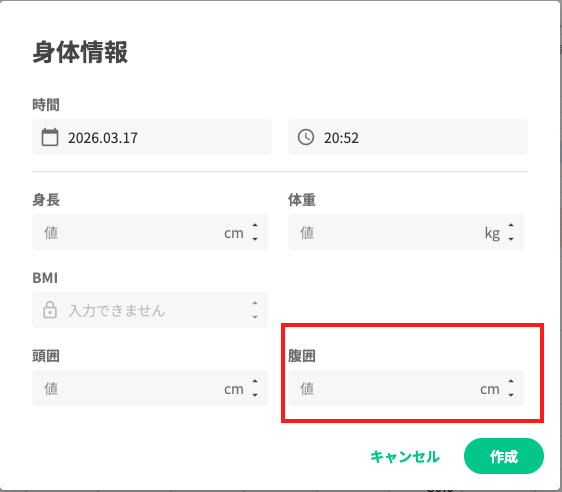The width and height of the screenshot is (562, 492).
Task: Open the time picker showing 20:52
Action: pos(408,137)
